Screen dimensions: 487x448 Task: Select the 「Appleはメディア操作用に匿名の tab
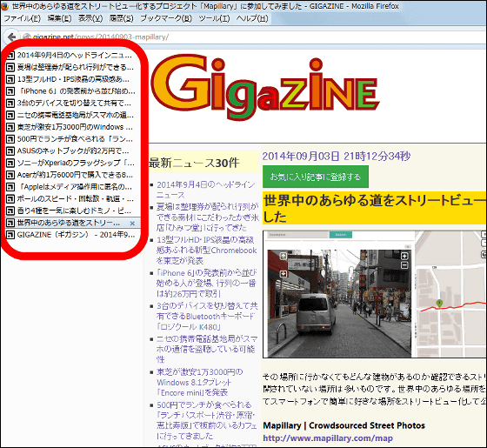[x=73, y=187]
